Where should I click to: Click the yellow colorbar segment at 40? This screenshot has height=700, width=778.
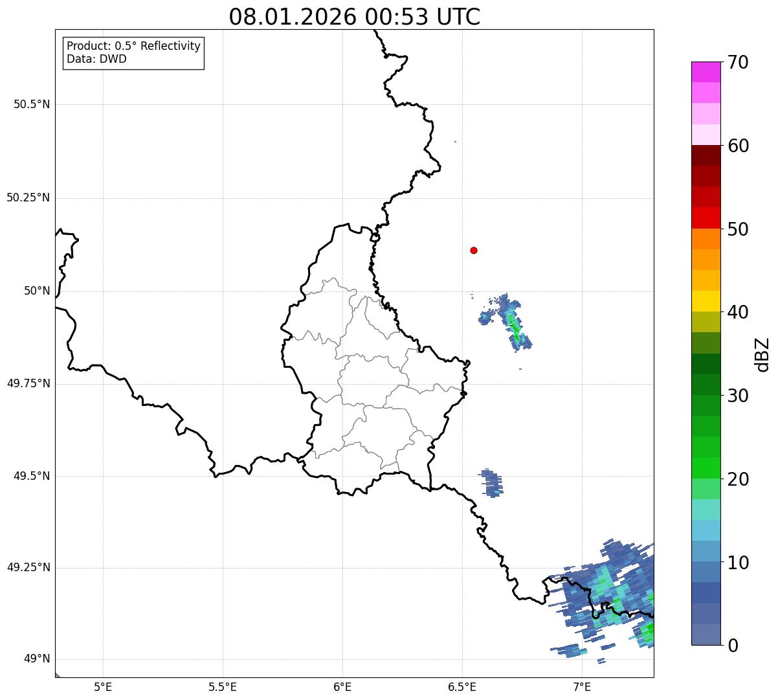coord(706,301)
